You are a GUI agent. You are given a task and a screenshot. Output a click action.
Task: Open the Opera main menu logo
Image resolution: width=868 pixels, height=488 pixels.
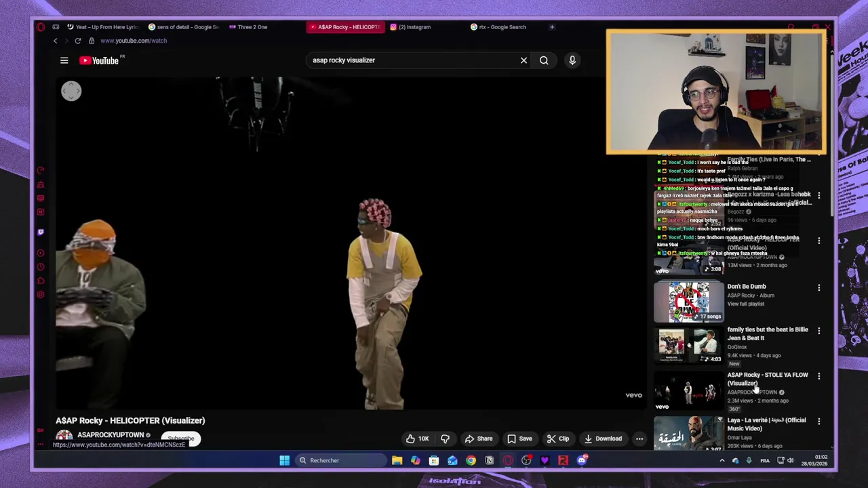coord(41,27)
